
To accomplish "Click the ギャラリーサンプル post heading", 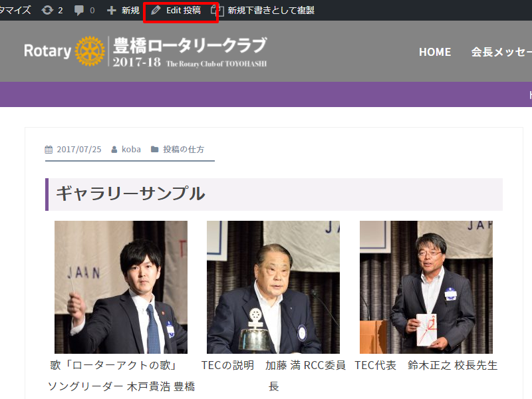I will pos(130,194).
